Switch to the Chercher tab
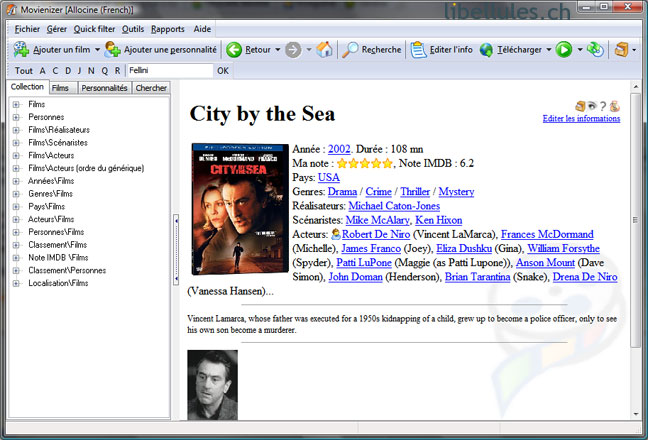The width and height of the screenshot is (648, 440). (151, 88)
